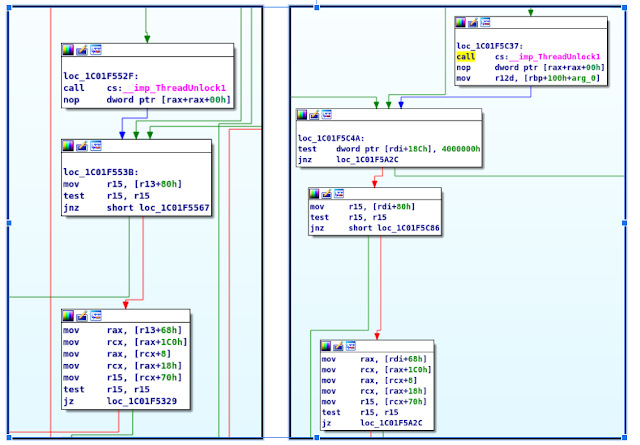Viewport: 640px width, 445px height.
Task: Click line mov r15, [r13+80h]
Action: click(x=122, y=184)
